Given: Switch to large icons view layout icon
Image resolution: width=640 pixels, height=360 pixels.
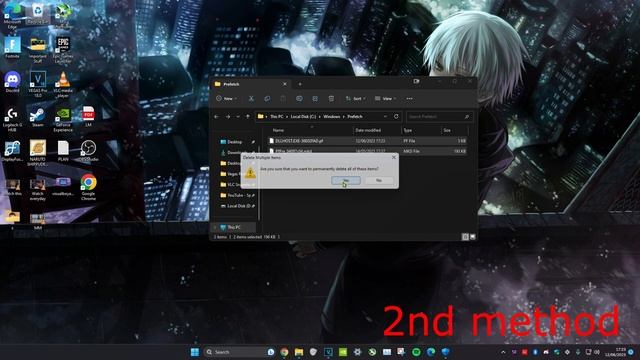Looking at the screenshot, I should (x=473, y=237).
